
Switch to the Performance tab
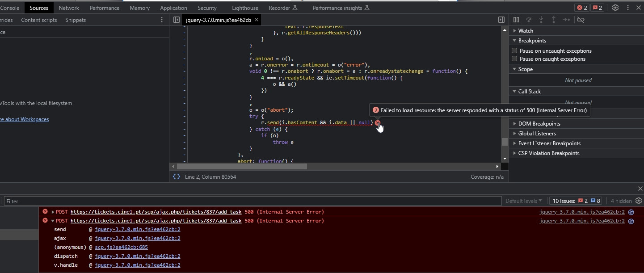105,8
